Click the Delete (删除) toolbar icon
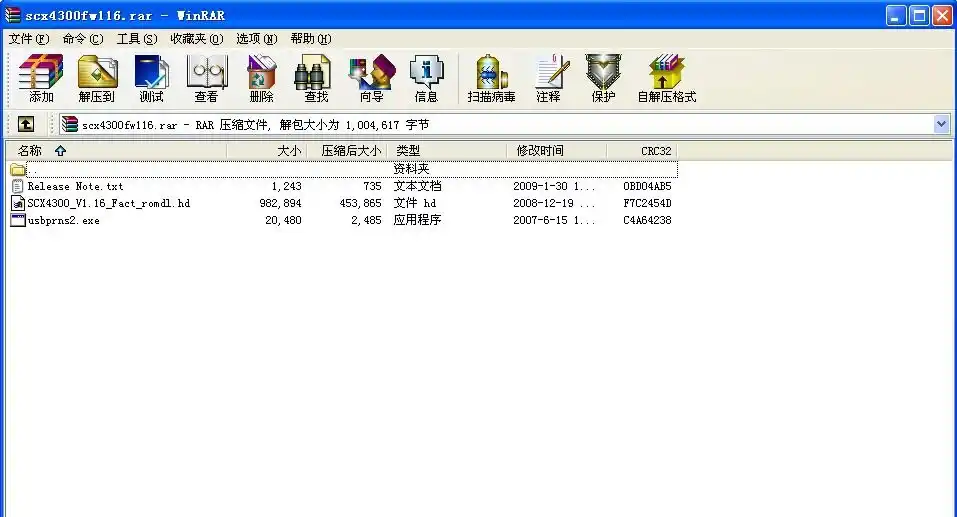The height and width of the screenshot is (517, 957). point(262,78)
